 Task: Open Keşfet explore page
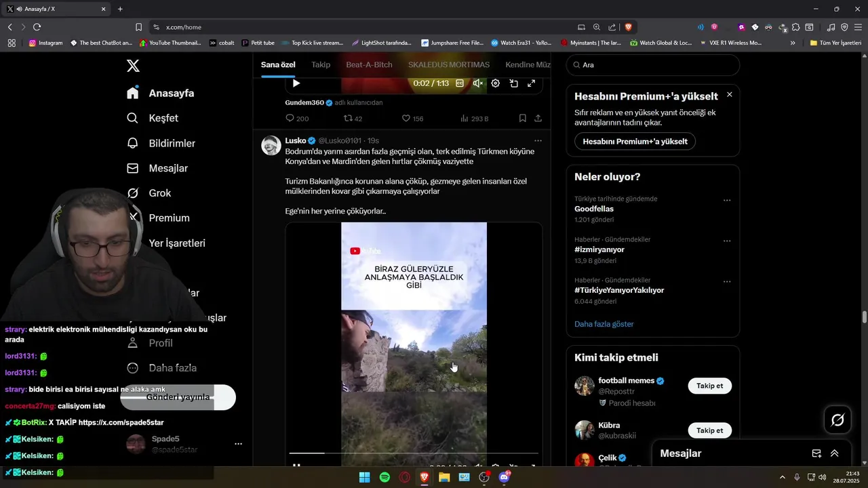point(153,118)
